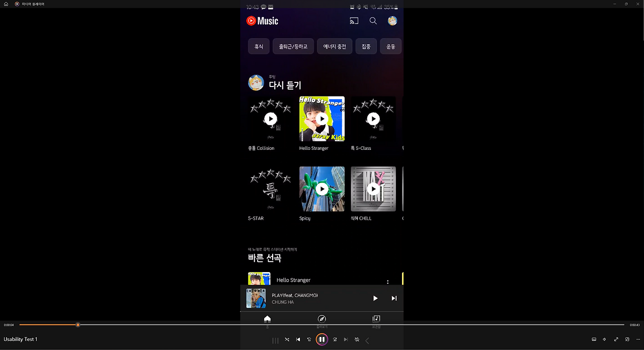Pause the Usability Test 1 video
This screenshot has width=644, height=350.
coord(322,339)
